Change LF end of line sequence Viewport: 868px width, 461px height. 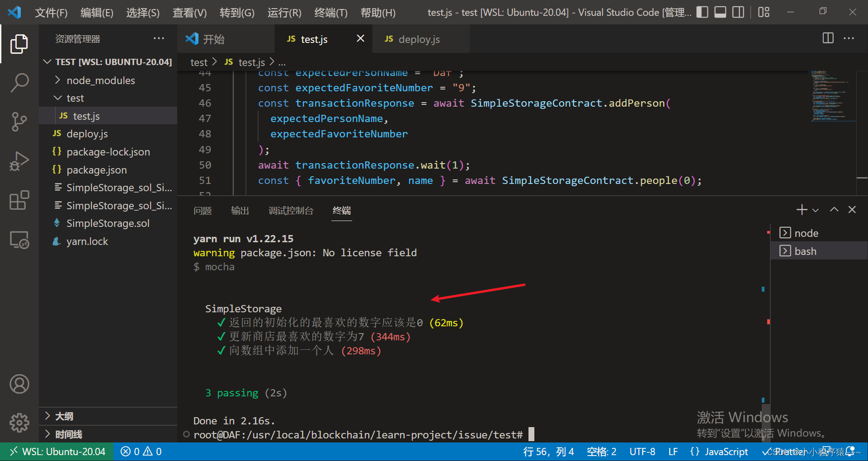(x=673, y=452)
